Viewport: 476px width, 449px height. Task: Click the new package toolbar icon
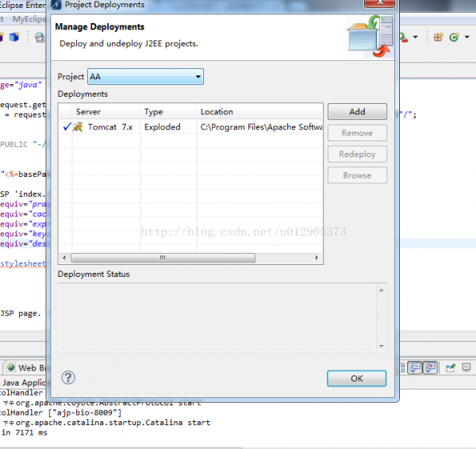(438, 37)
